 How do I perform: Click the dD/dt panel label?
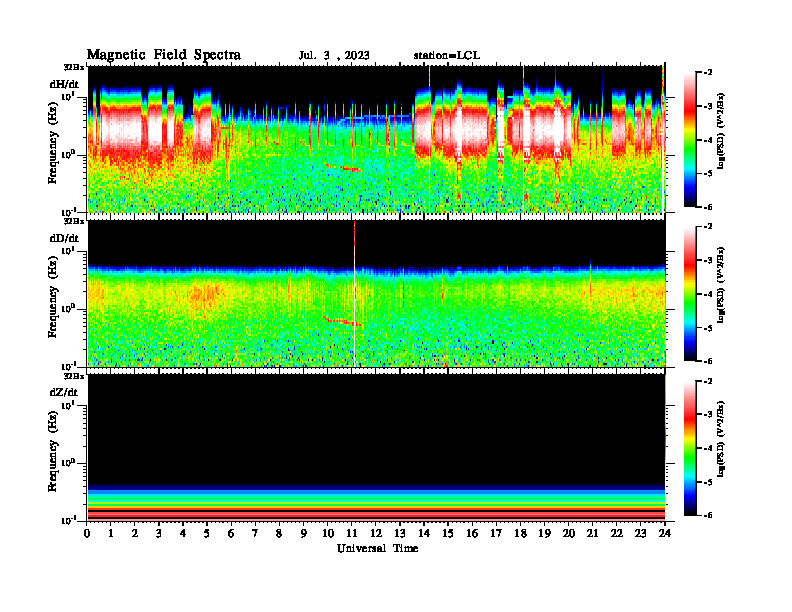[x=64, y=238]
